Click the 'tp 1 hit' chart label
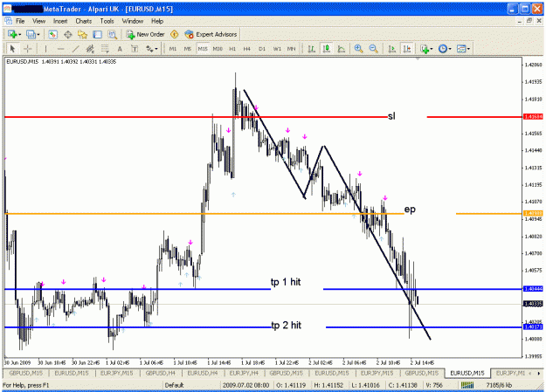 point(286,282)
